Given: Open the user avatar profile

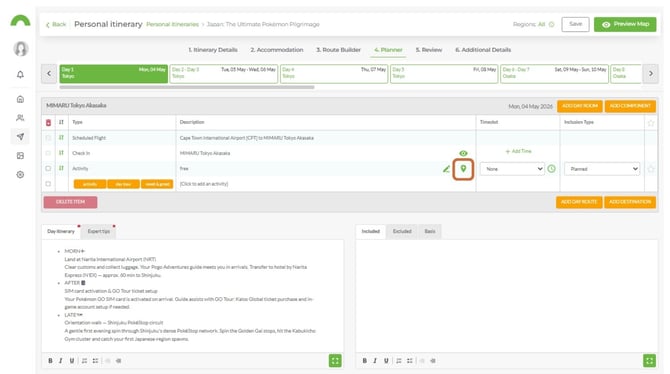Looking at the screenshot, I should click(21, 49).
